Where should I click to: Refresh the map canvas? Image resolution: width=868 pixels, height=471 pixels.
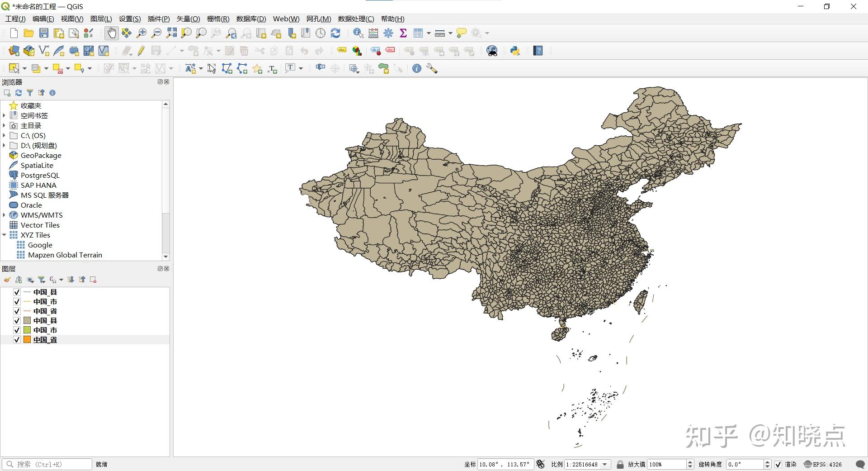[335, 33]
